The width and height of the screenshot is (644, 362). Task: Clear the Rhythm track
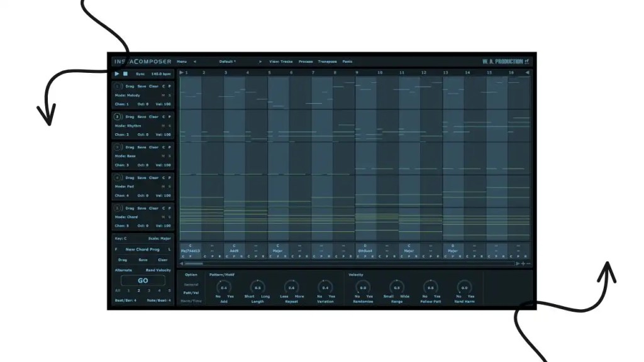pos(153,116)
